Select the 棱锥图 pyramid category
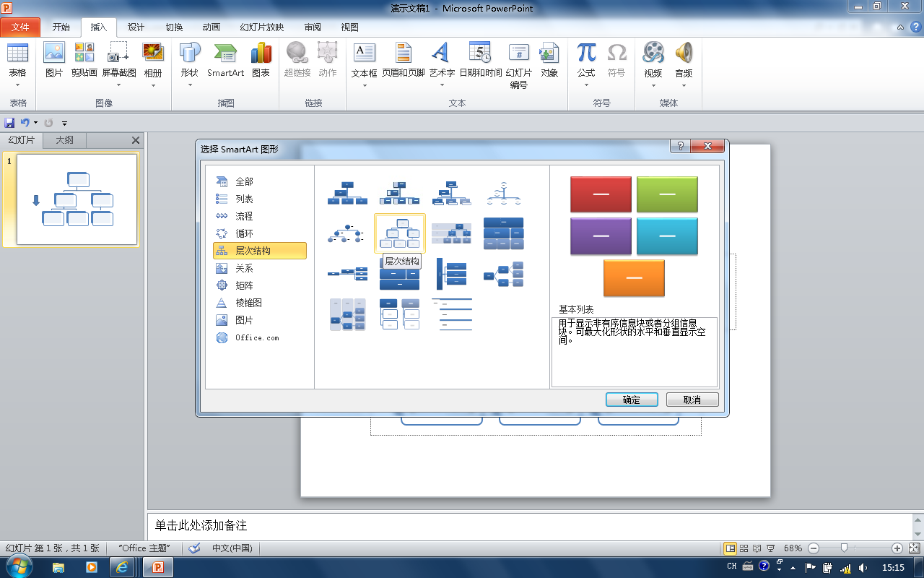Image resolution: width=924 pixels, height=578 pixels. [x=260, y=303]
